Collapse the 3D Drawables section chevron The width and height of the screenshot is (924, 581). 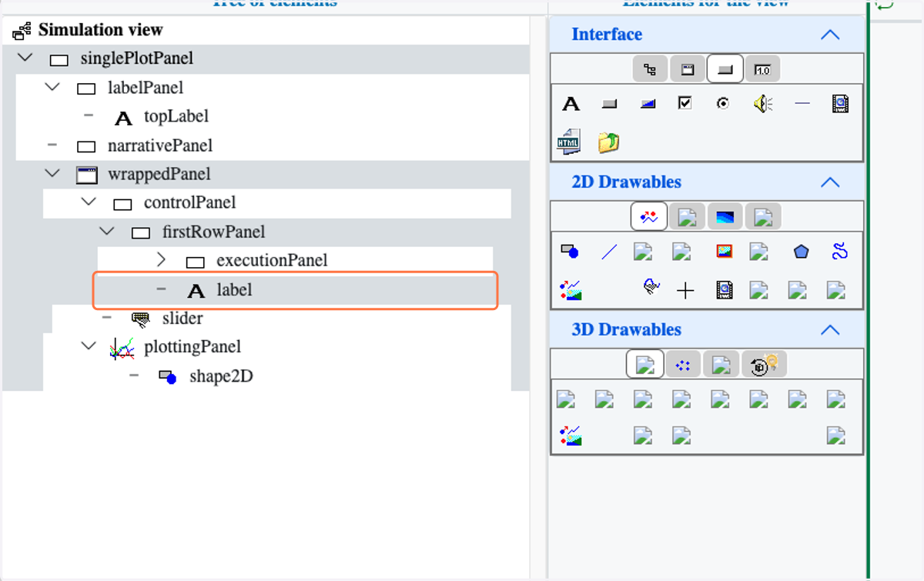(829, 330)
